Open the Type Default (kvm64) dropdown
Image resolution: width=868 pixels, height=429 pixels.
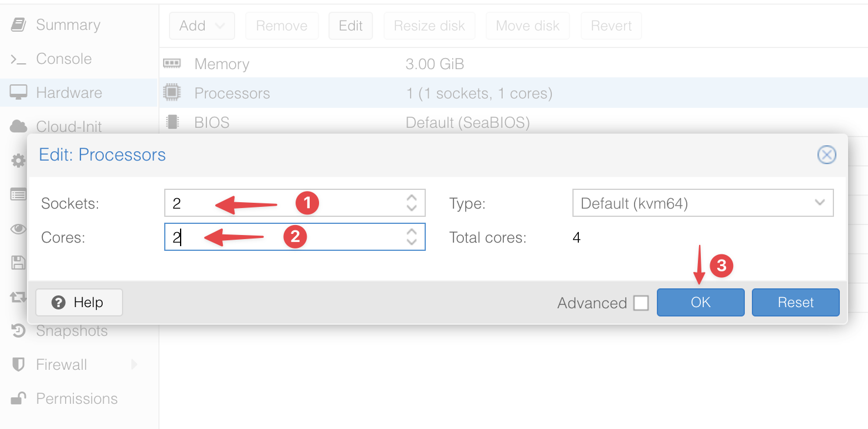(x=703, y=203)
